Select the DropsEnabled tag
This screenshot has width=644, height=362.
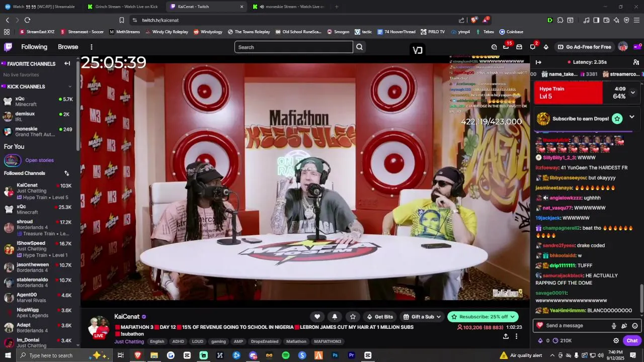(x=265, y=341)
